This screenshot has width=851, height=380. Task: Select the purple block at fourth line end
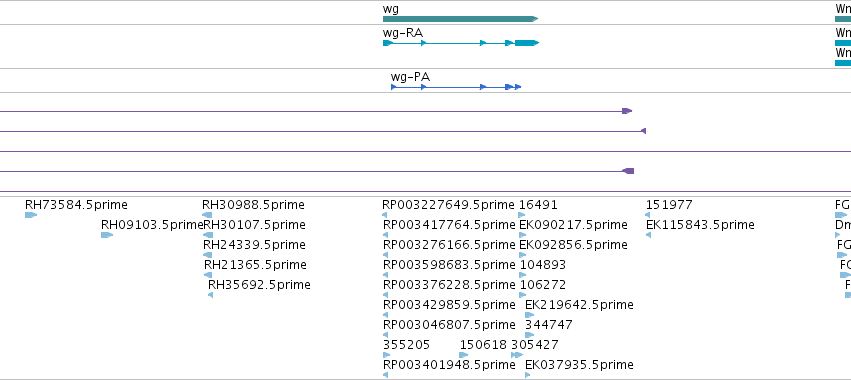628,171
